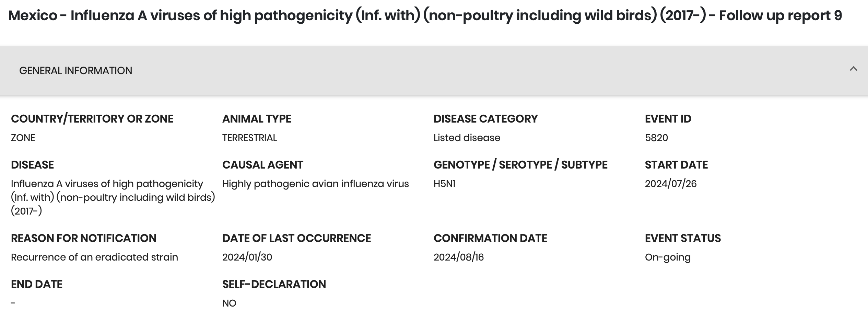868x322 pixels.
Task: Click the End Date dash value
Action: (x=13, y=303)
